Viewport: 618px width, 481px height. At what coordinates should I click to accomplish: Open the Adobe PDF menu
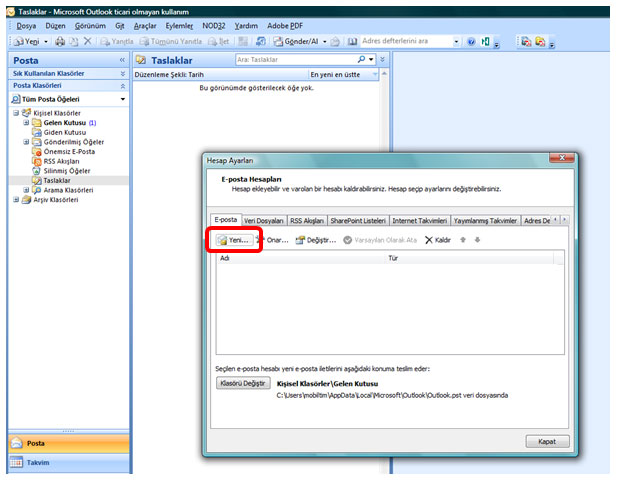coord(285,26)
